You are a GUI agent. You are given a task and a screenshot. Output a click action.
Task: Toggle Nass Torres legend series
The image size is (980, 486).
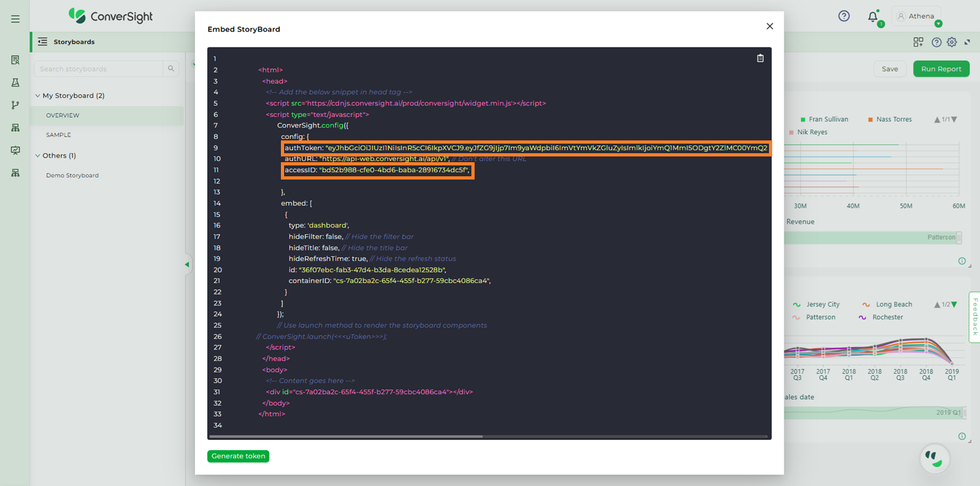click(x=893, y=119)
